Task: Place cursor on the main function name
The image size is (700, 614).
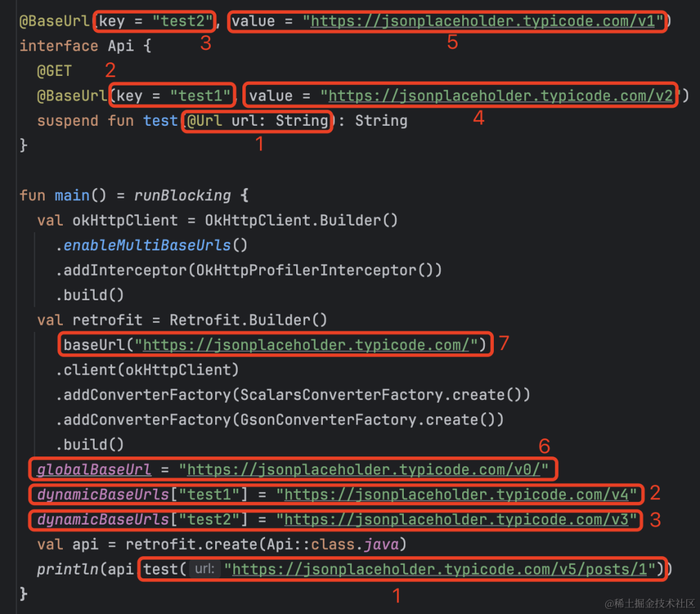Action: pyautogui.click(x=72, y=195)
